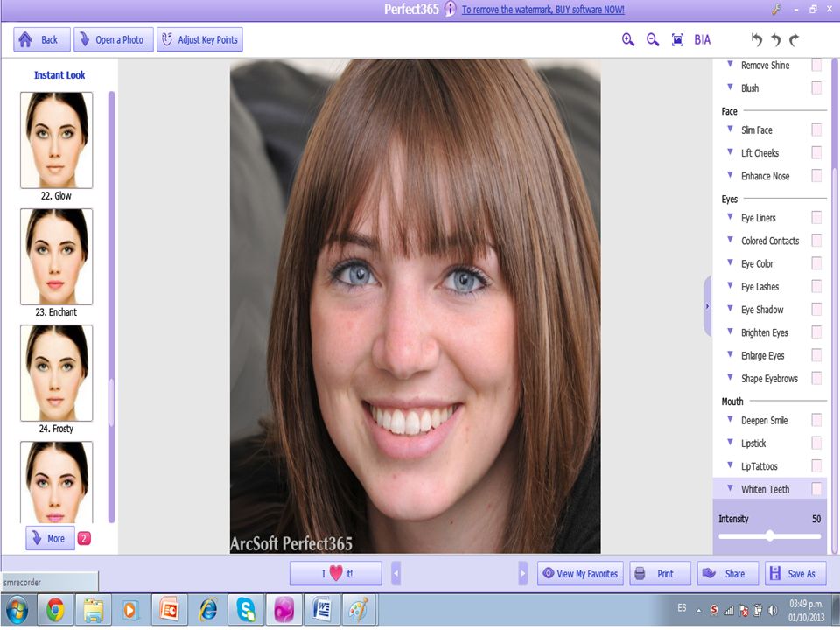Enable the Lipstick checkbox

click(x=816, y=443)
